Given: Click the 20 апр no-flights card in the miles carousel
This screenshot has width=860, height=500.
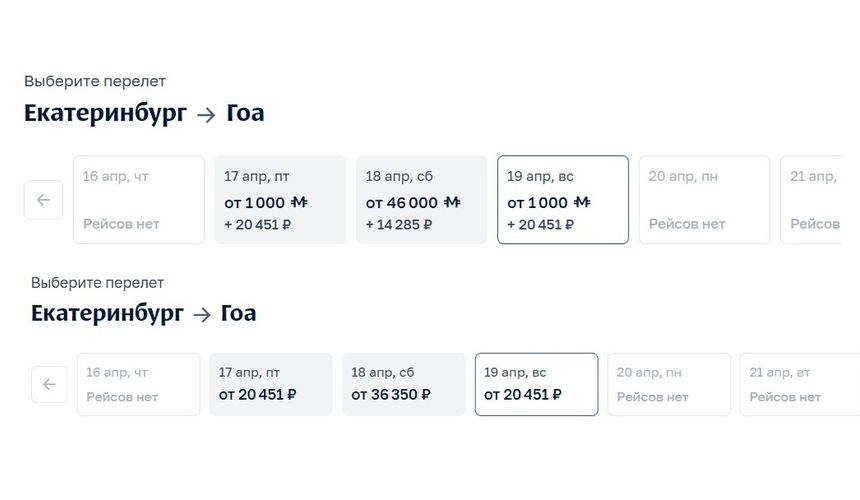Looking at the screenshot, I should [704, 200].
